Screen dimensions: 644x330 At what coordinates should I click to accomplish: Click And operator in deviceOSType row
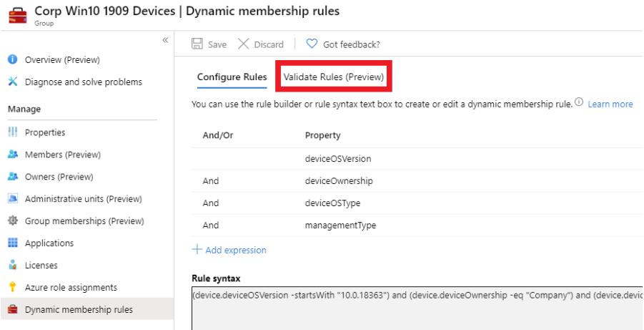click(x=211, y=203)
